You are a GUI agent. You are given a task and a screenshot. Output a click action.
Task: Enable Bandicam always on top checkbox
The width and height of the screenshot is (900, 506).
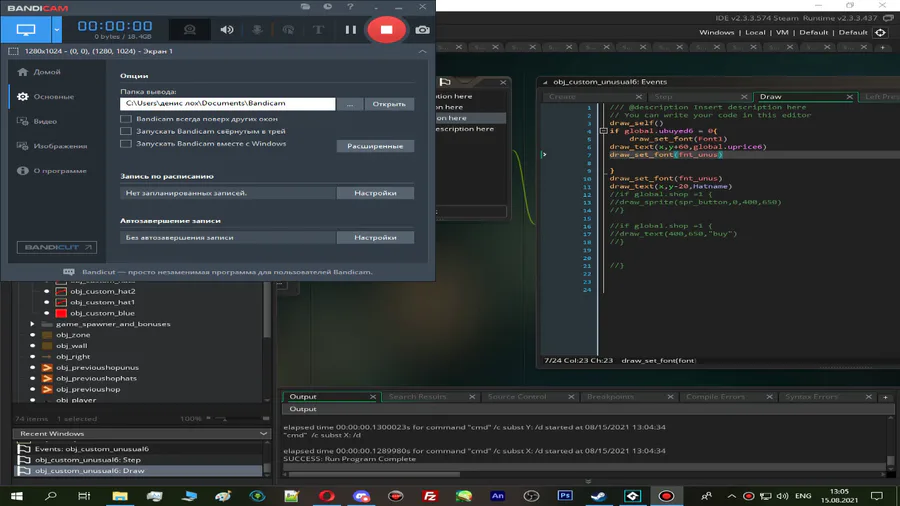tap(126, 119)
